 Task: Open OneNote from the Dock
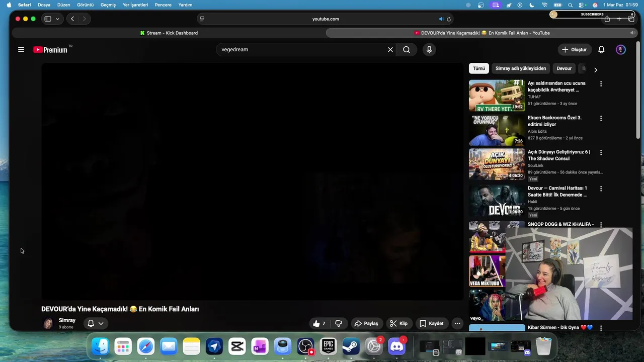point(260,346)
